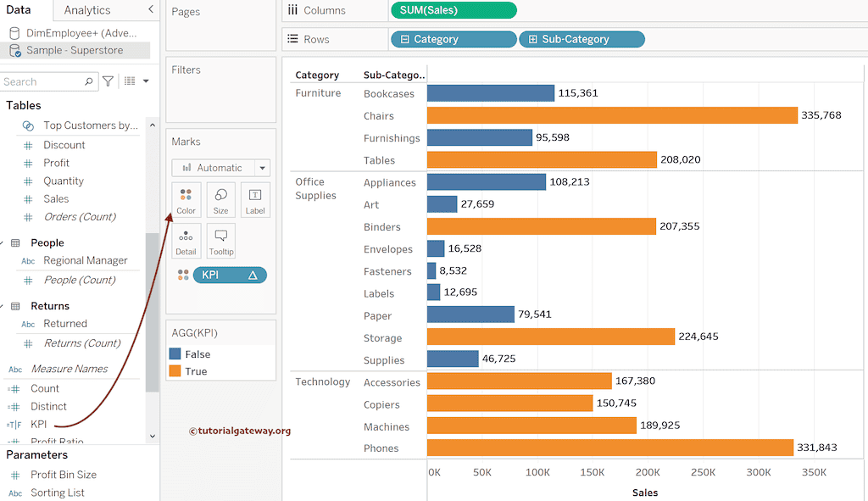
Task: Click the SUM(Sales) pill on Columns shelf
Action: tap(453, 11)
